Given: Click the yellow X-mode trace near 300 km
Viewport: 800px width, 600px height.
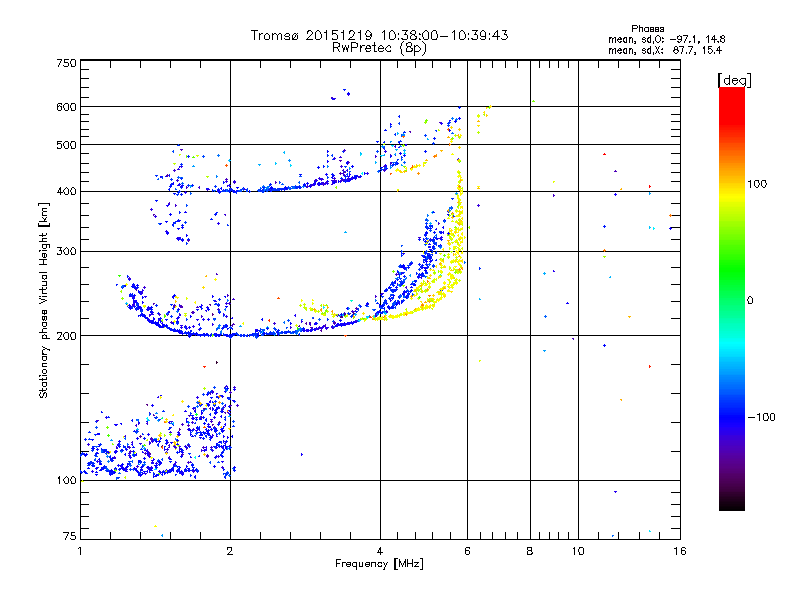Looking at the screenshot, I should click(x=456, y=250).
